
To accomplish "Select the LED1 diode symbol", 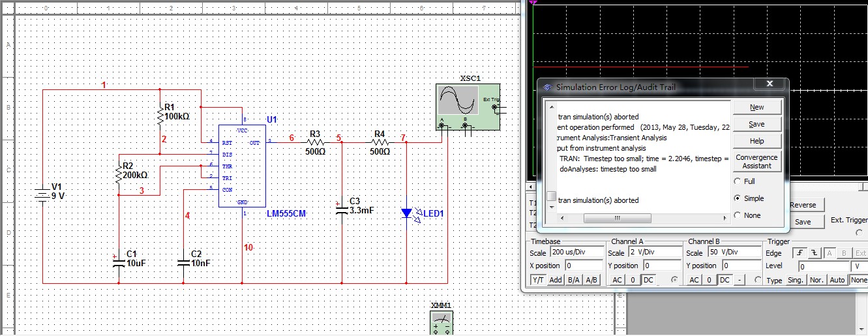I will pos(407,213).
